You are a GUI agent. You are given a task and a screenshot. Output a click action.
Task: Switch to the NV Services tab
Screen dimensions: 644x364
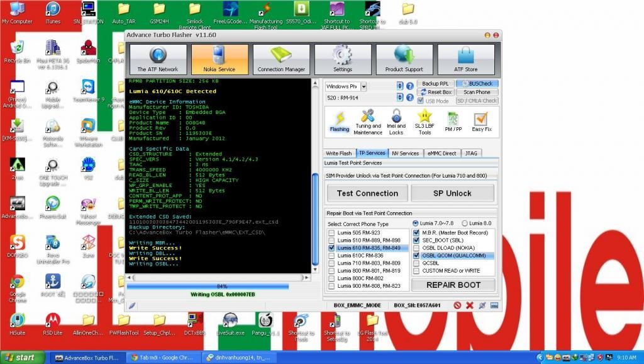[406, 154]
